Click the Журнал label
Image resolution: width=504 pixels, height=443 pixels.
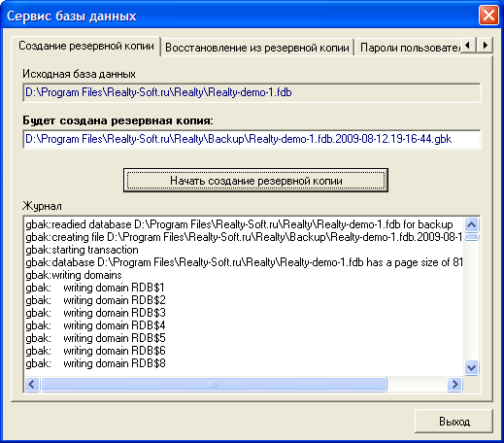coord(42,206)
